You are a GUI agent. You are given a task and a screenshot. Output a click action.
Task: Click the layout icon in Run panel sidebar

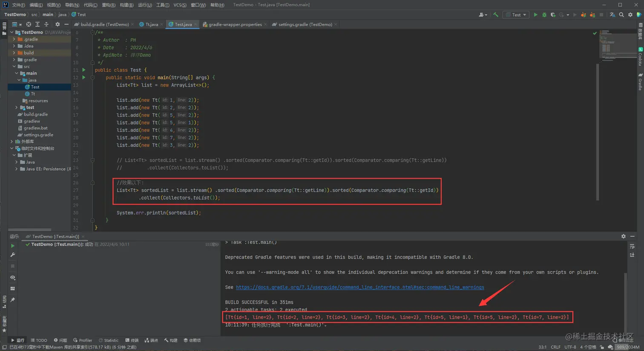(13, 289)
